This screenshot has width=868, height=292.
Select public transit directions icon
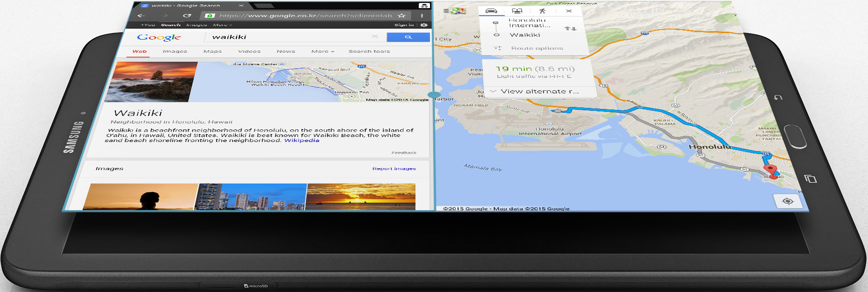coord(517,11)
